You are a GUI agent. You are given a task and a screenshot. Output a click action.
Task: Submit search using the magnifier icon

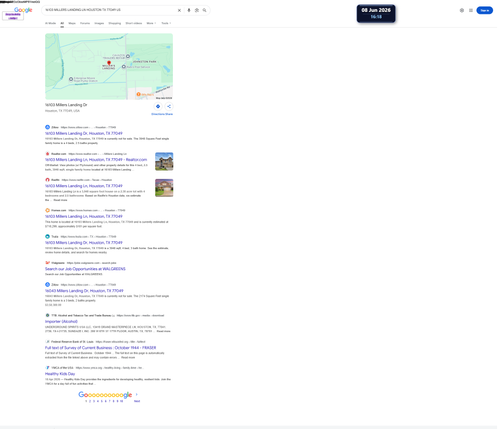(x=204, y=10)
